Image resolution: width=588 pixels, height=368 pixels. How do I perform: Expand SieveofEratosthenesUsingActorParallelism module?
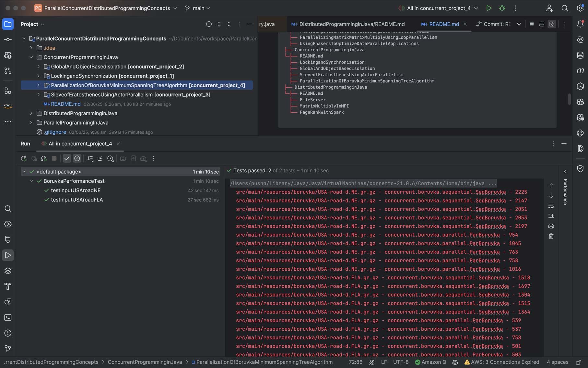[39, 94]
